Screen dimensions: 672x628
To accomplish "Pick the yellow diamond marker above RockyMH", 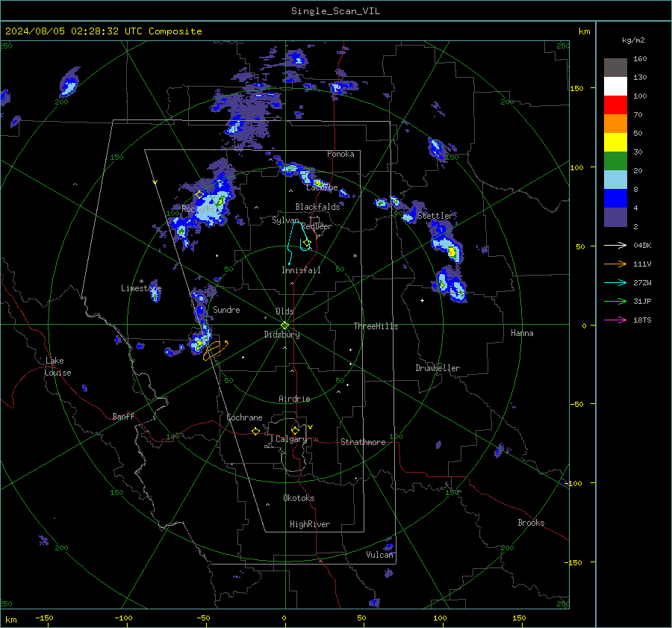I will pyautogui.click(x=199, y=195).
